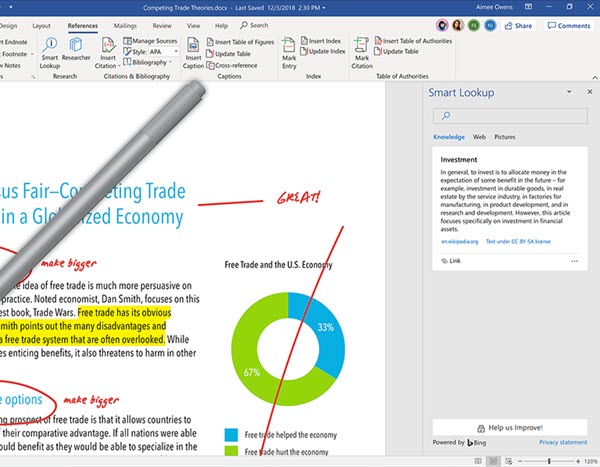Screen dimensions: 600x467
Task: Click the Investment heading in the results card
Action: tap(458, 160)
